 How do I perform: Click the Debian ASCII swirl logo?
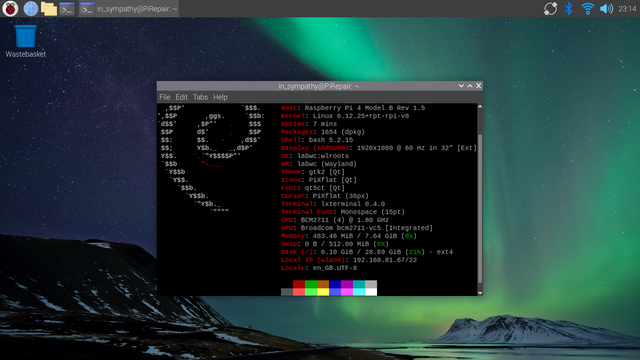pos(211,159)
